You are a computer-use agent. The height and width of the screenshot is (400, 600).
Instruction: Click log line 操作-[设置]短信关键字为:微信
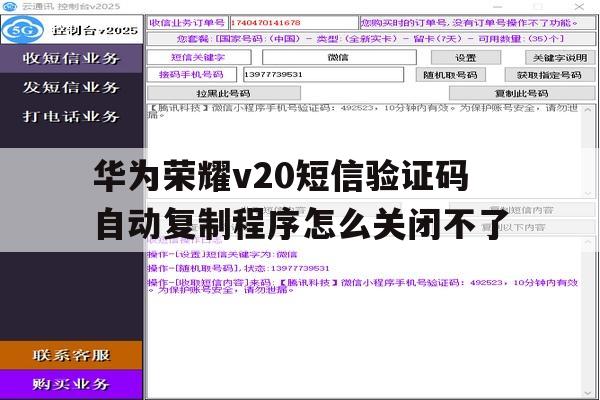click(222, 255)
